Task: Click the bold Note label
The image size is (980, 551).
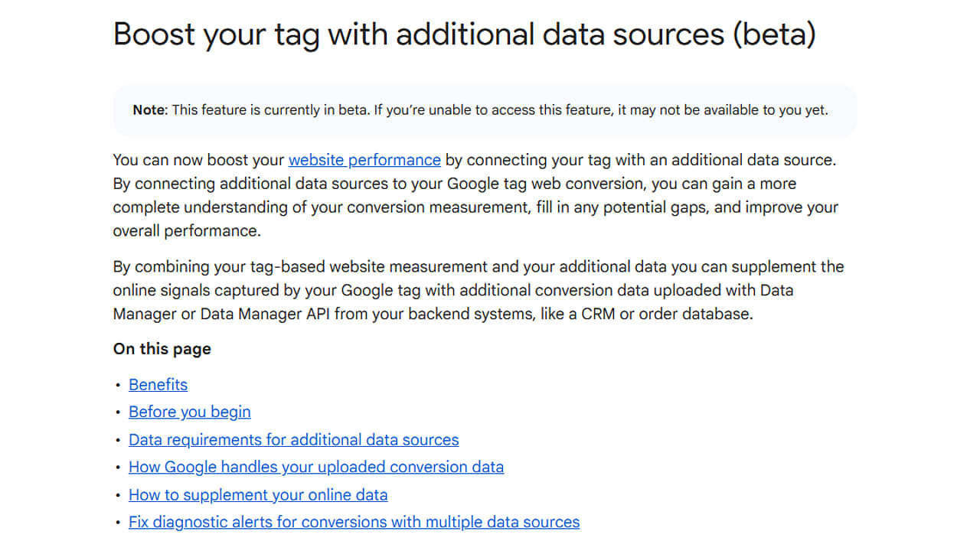Action: pos(149,110)
